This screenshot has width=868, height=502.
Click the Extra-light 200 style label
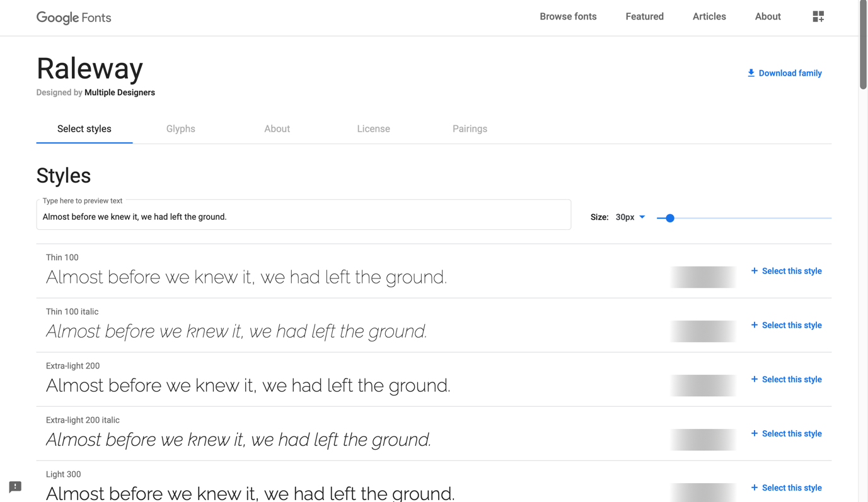coord(73,366)
